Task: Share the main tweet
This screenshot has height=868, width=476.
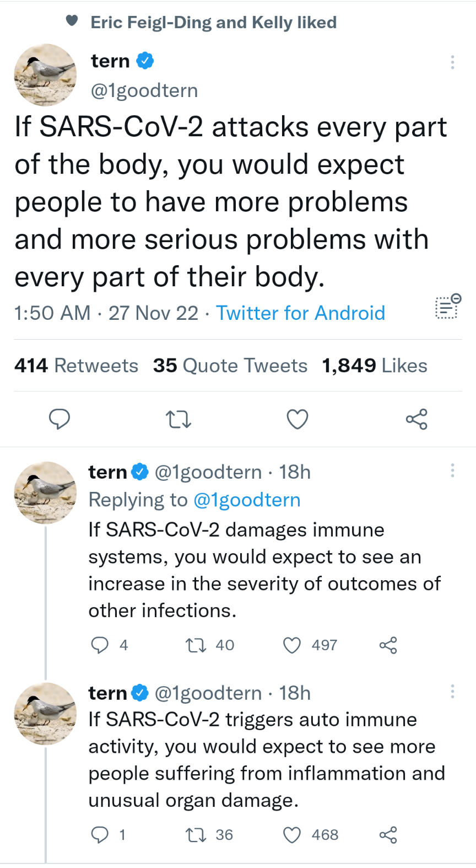Action: [x=416, y=420]
